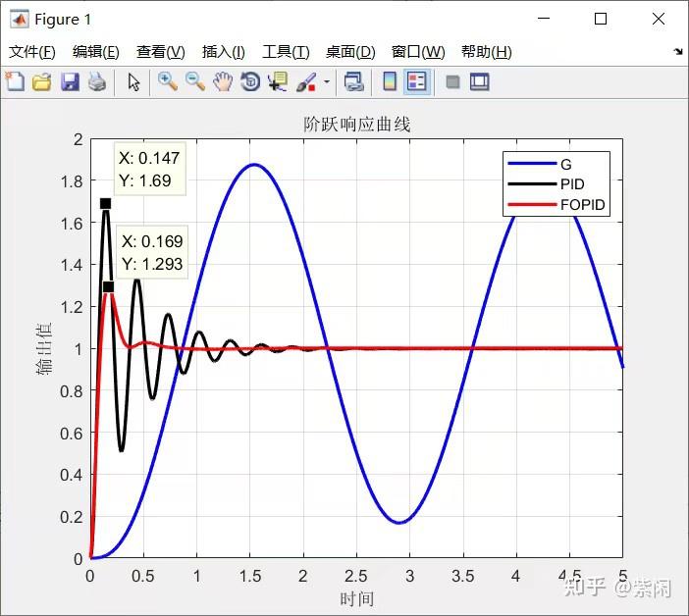Click the New Figure icon
This screenshot has height=616, width=689.
click(x=15, y=81)
